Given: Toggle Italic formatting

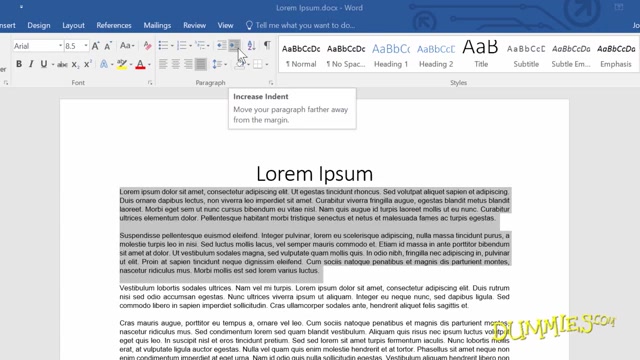Looking at the screenshot, I should [31, 64].
